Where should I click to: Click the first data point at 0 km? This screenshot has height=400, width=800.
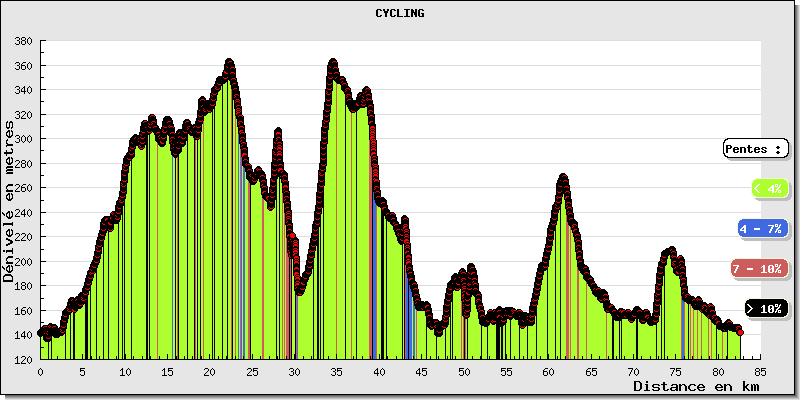(x=41, y=333)
